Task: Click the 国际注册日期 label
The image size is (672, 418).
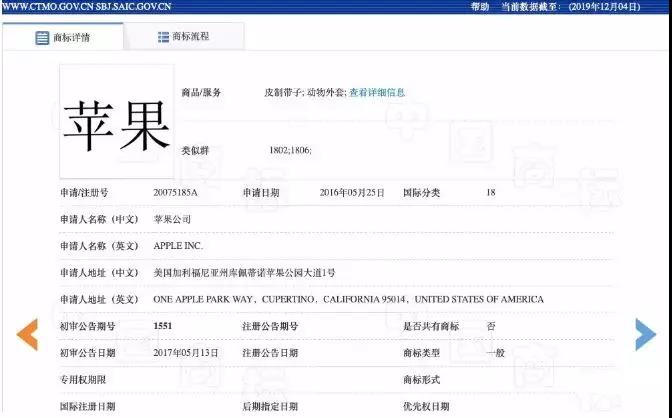Action: pyautogui.click(x=87, y=406)
